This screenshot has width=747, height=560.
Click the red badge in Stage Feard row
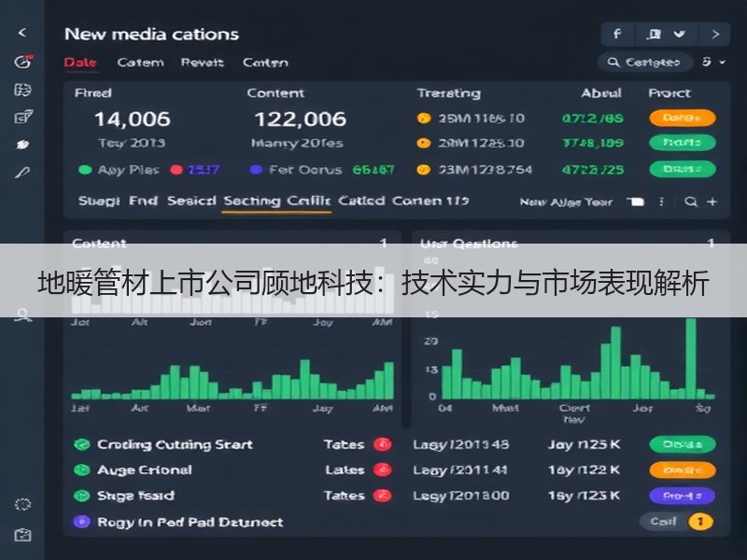tap(383, 496)
